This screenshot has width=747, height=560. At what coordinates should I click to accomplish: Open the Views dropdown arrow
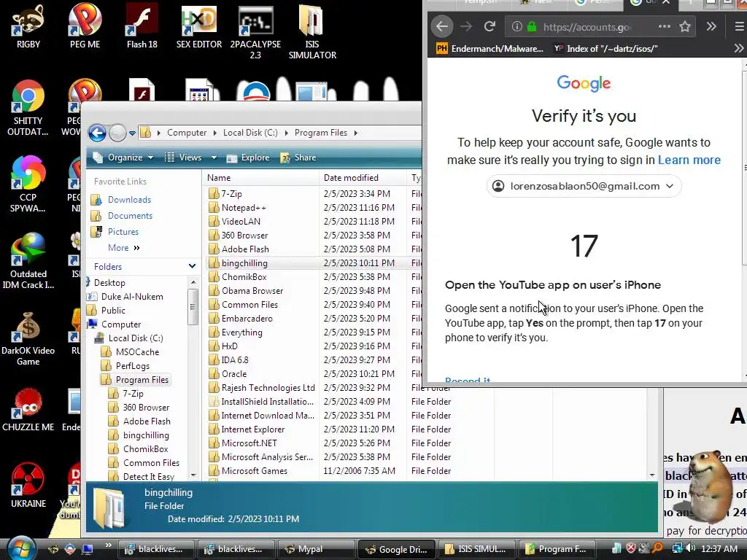click(214, 157)
